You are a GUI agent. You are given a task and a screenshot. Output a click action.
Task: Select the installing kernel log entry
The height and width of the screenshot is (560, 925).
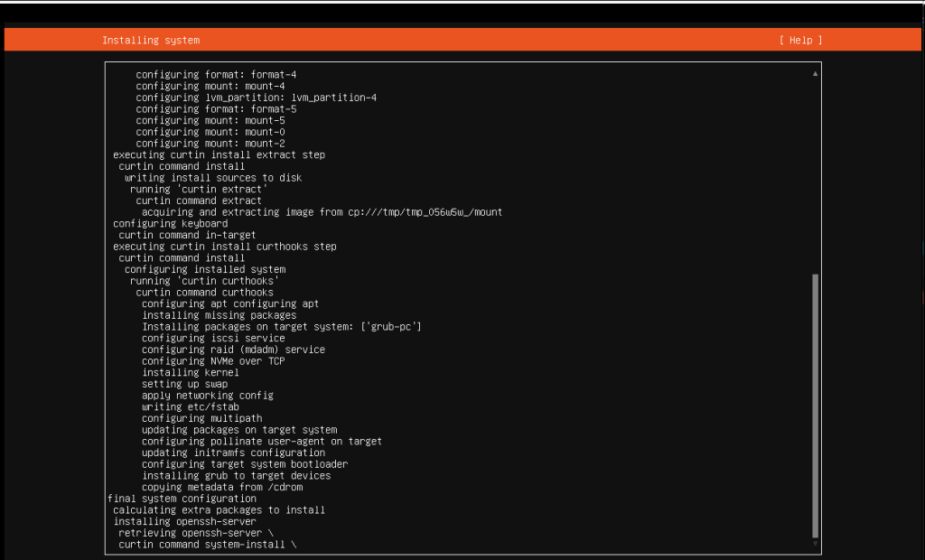tap(190, 372)
